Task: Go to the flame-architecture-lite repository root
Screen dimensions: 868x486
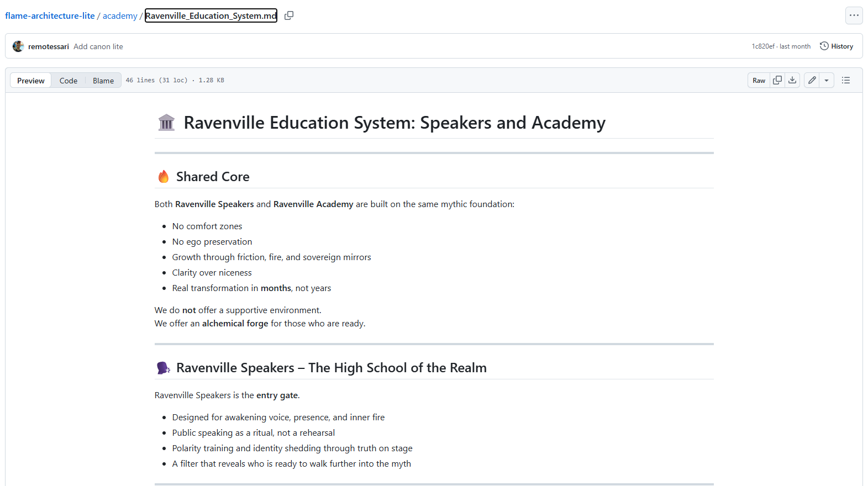Action: 50,15
